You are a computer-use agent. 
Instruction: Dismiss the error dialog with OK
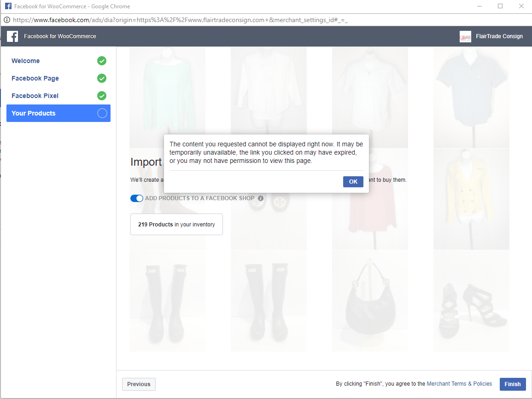coord(353,182)
